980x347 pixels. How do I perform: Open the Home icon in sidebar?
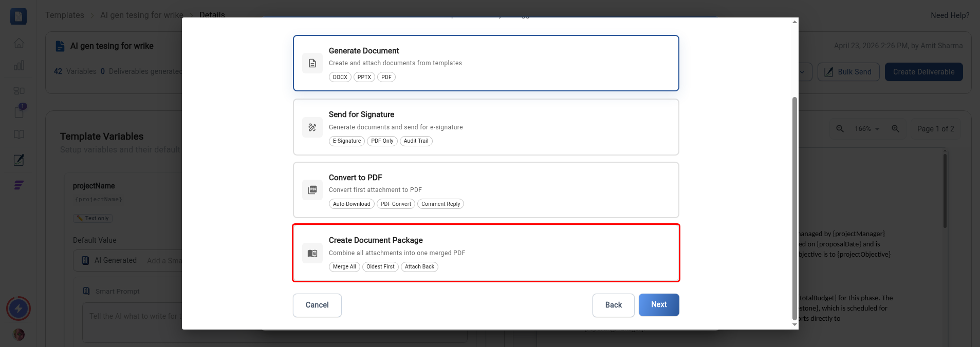coord(19,43)
